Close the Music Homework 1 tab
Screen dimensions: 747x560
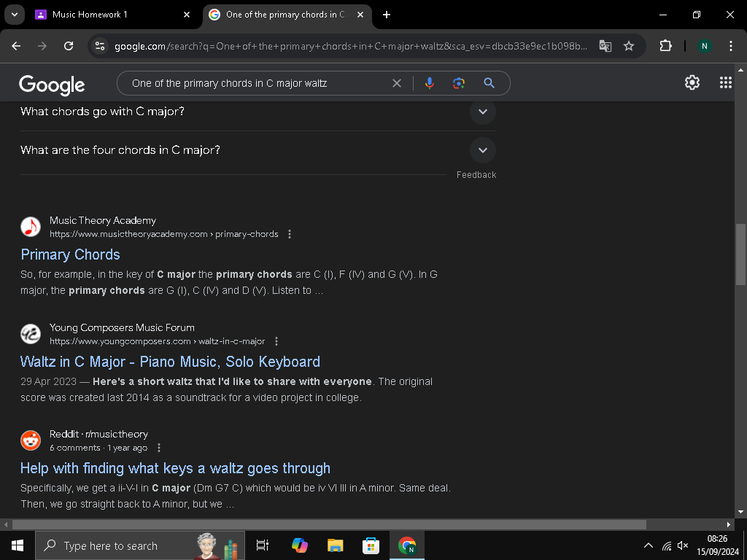pos(187,15)
